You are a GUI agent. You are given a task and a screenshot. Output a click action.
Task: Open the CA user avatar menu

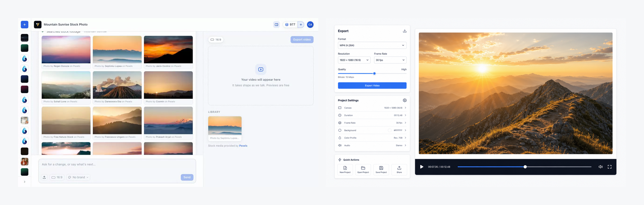(310, 24)
